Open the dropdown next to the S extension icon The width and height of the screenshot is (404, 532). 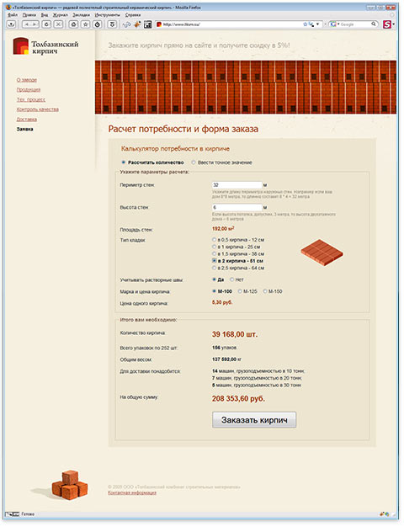point(394,24)
